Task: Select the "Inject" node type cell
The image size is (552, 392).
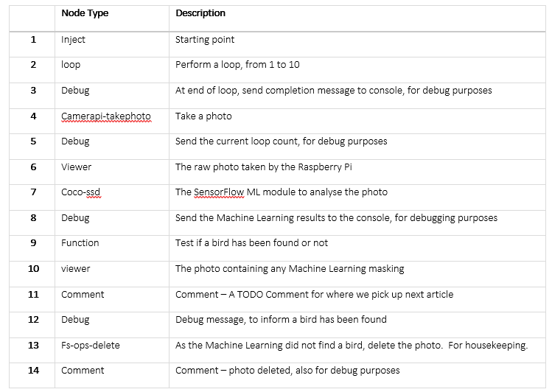Action: point(74,40)
